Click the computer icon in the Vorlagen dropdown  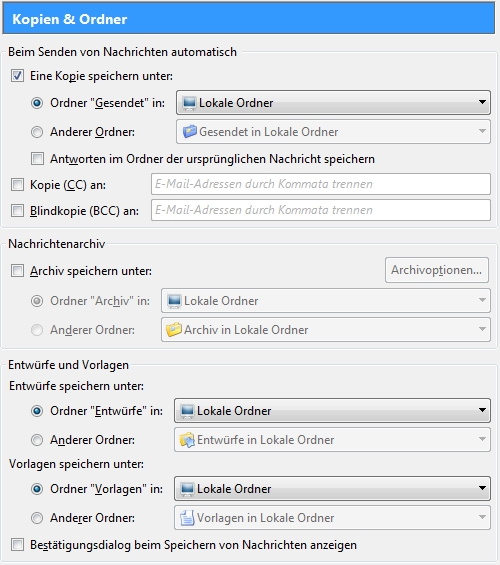click(187, 489)
